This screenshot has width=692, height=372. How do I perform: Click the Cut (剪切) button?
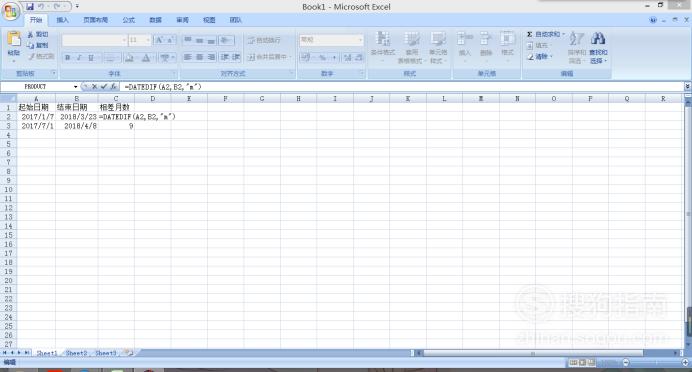(38, 34)
